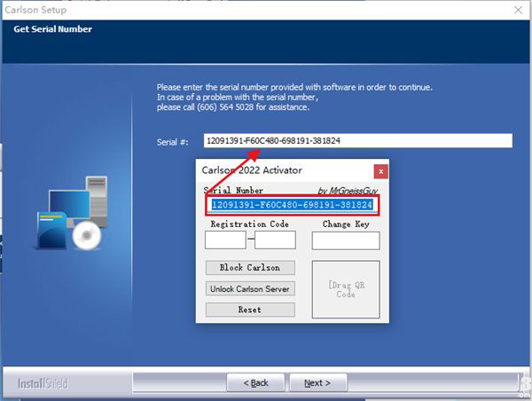This screenshot has height=401, width=532.
Task: Click the InstallShield logo text
Action: point(43,383)
